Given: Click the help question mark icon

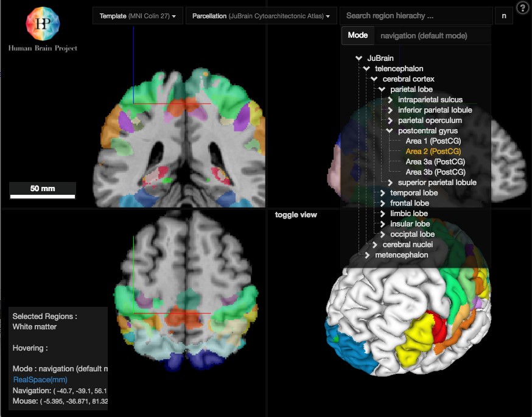Looking at the screenshot, I should (522, 8).
